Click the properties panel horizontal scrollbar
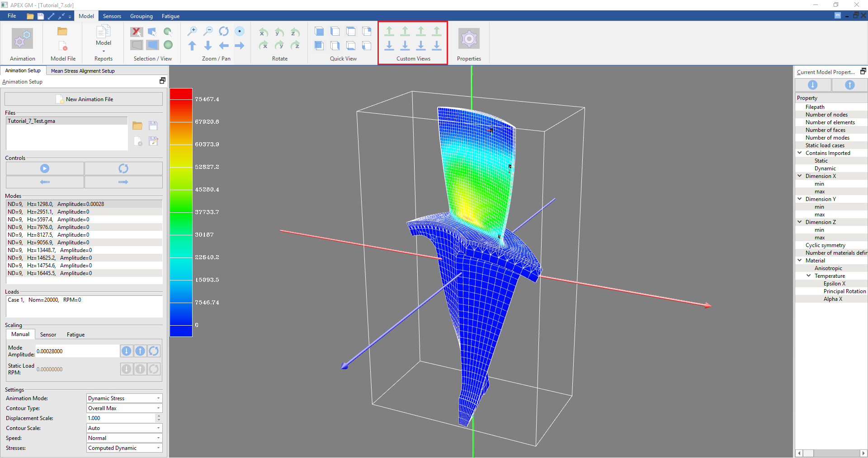The height and width of the screenshot is (458, 868). [831, 453]
